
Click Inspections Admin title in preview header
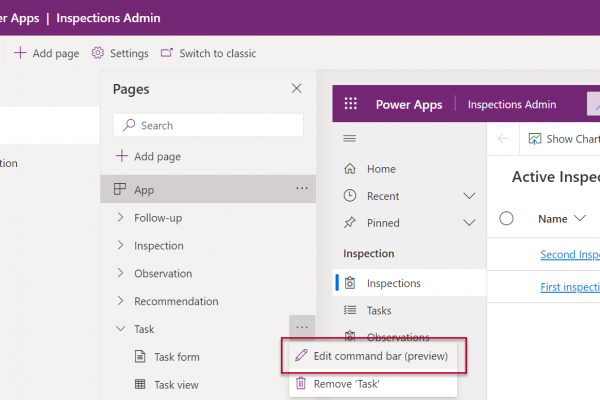[x=512, y=104]
